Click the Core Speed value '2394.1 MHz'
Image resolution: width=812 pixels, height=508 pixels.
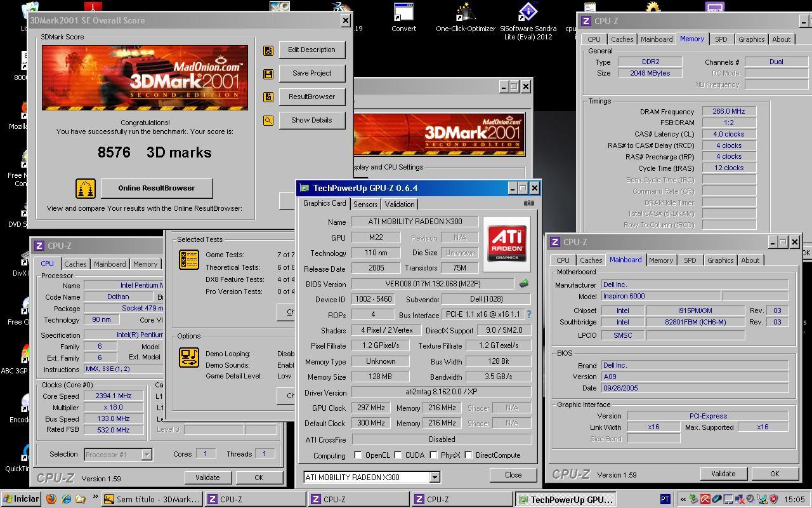click(x=114, y=396)
